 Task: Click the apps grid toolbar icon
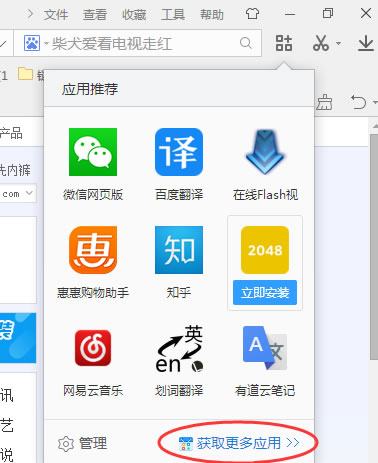(284, 43)
